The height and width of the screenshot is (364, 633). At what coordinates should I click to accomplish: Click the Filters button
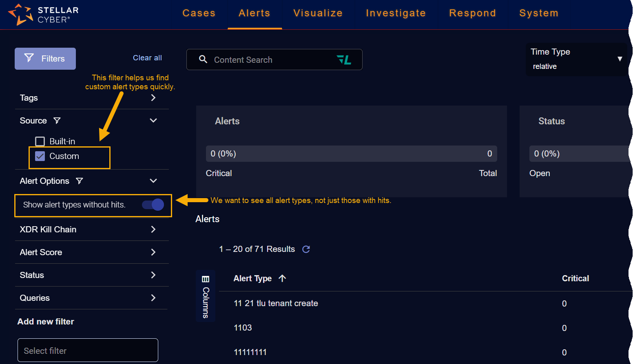(45, 59)
